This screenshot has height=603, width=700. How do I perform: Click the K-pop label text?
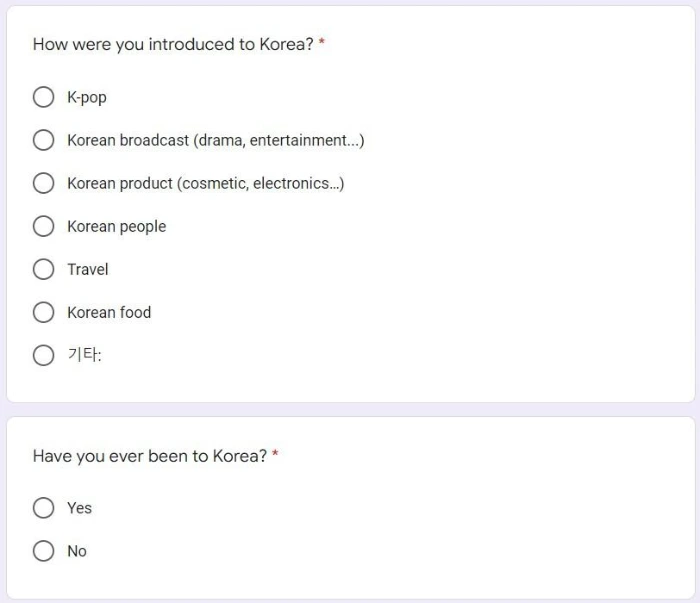87,97
